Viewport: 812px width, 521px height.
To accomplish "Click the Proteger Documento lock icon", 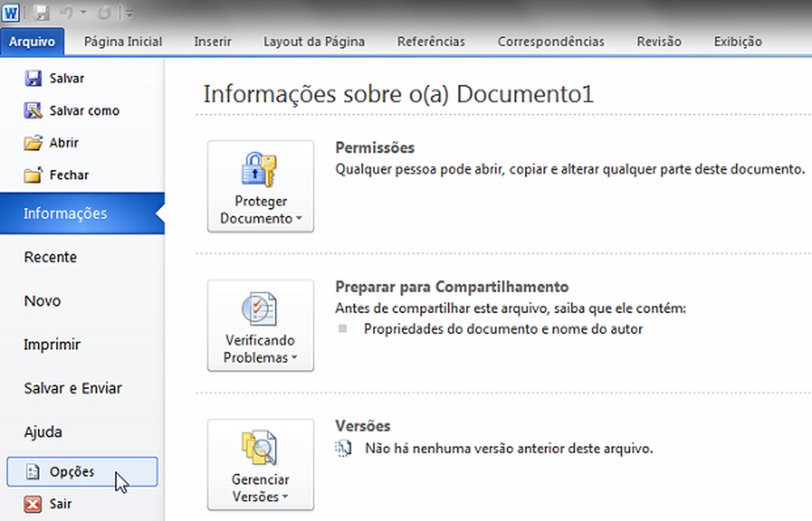I will 260,169.
